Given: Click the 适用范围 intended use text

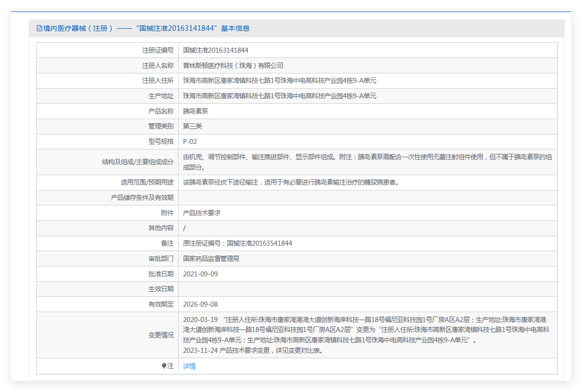Looking at the screenshot, I should pyautogui.click(x=291, y=182).
